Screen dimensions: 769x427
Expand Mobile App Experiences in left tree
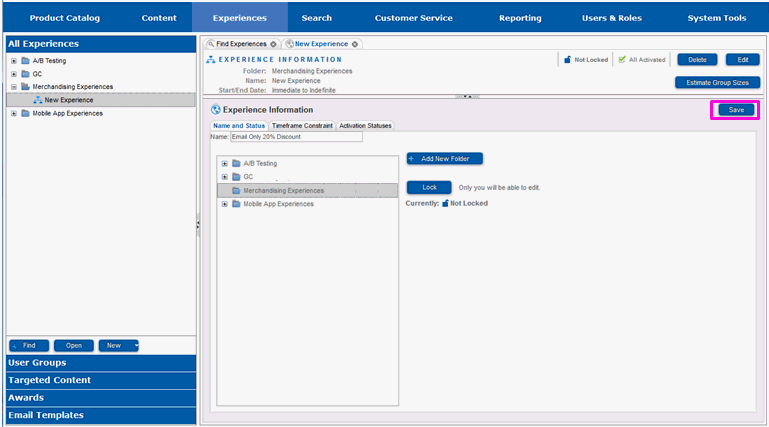coord(14,113)
